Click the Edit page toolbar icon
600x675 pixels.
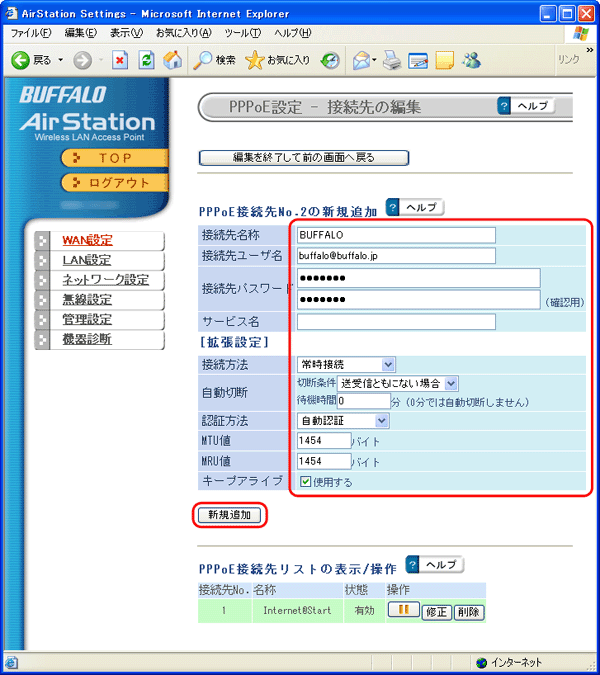pyautogui.click(x=418, y=60)
